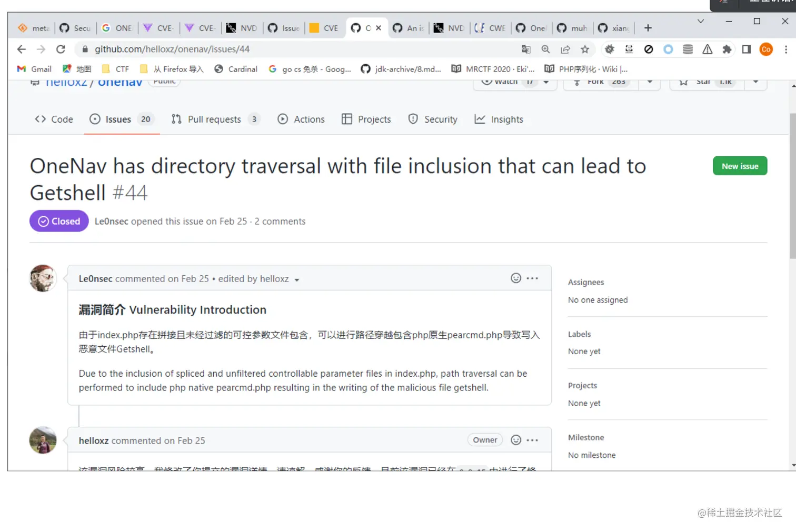Image resolution: width=796 pixels, height=532 pixels.
Task: Open more options on Le0nsec's comment
Action: [532, 278]
